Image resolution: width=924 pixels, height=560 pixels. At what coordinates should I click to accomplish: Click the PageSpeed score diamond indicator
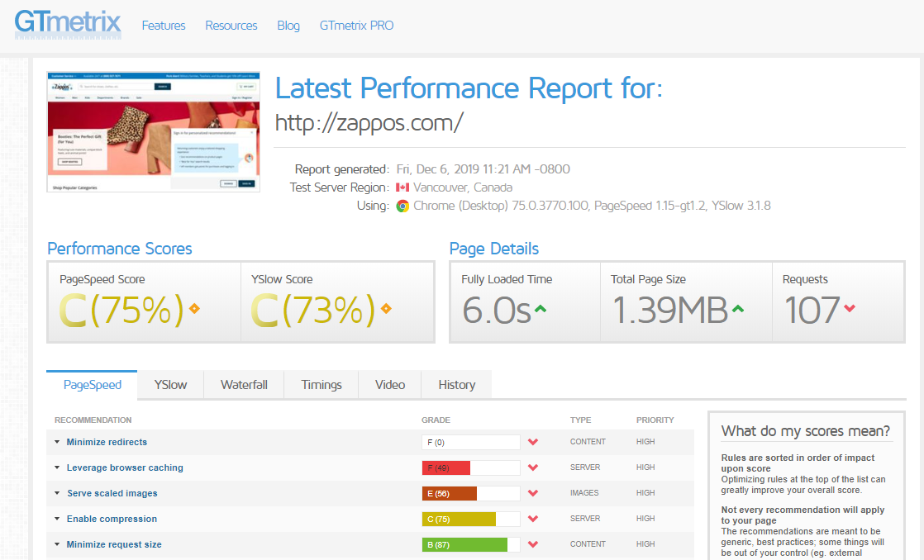194,308
